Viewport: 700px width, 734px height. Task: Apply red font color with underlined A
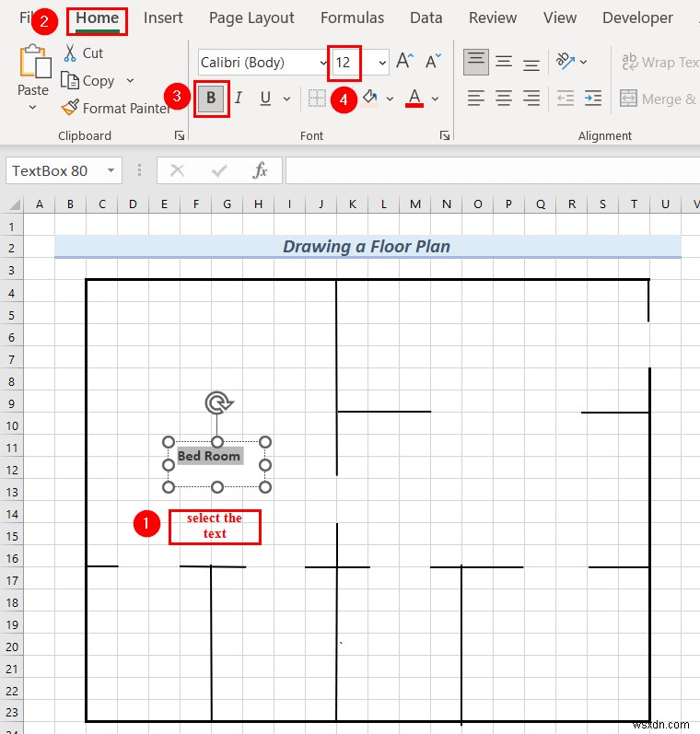click(414, 99)
